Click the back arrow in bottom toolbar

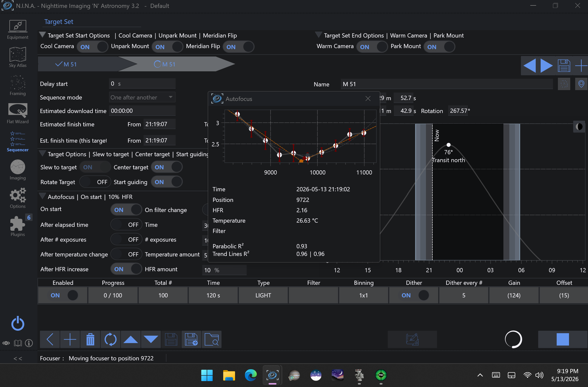coord(50,339)
